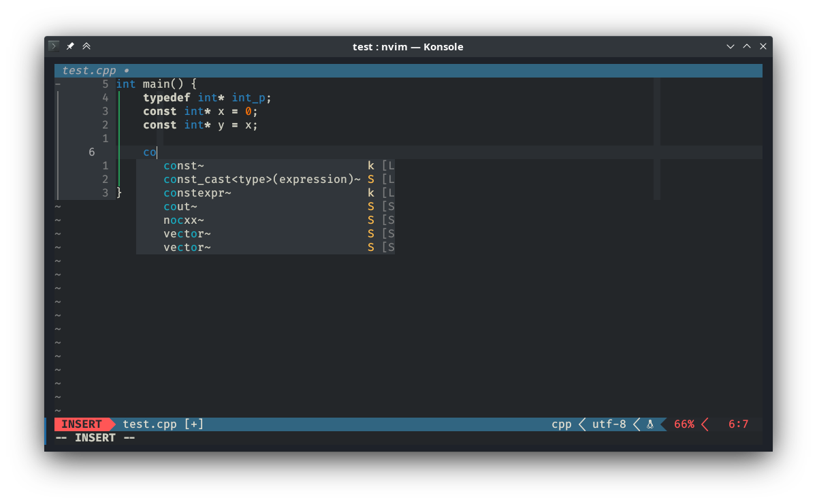Click the 'typedef int* int_p;' line
817x504 pixels.
pos(208,98)
